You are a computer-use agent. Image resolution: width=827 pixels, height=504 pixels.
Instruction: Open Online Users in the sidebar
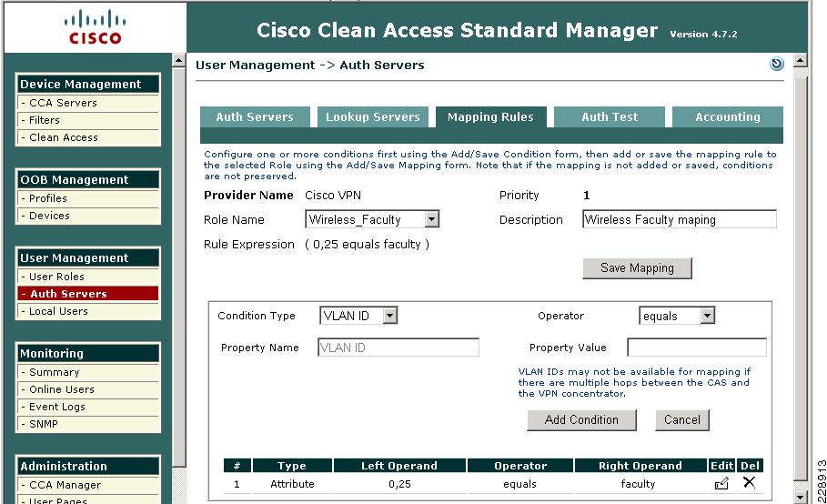pyautogui.click(x=88, y=389)
